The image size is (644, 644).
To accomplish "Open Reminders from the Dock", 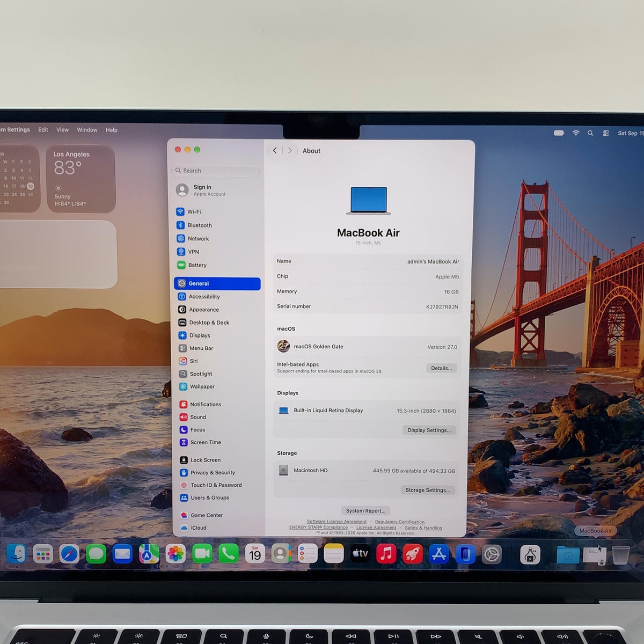I will [308, 554].
